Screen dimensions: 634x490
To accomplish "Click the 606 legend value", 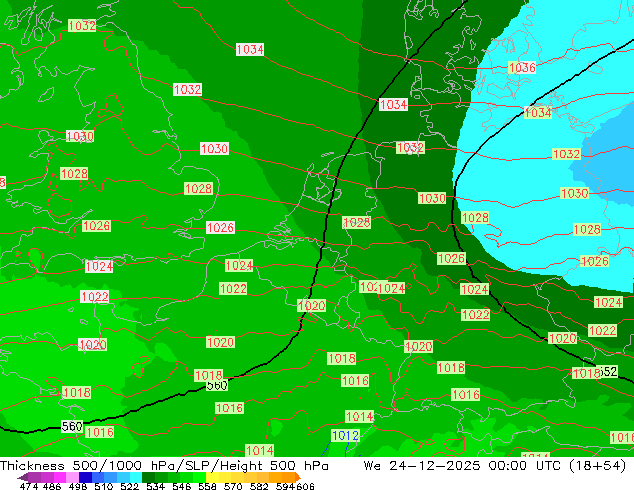I will point(305,486).
